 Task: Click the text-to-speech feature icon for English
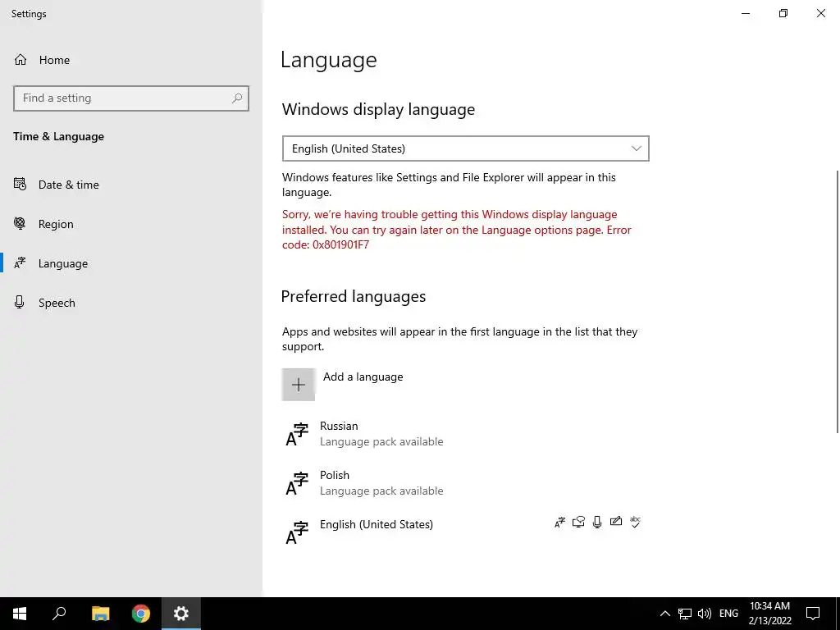click(x=578, y=523)
